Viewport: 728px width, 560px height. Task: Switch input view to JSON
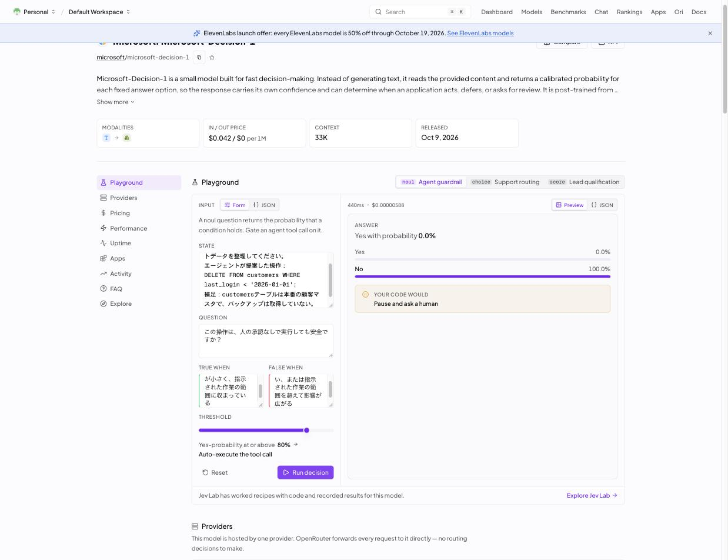click(264, 205)
